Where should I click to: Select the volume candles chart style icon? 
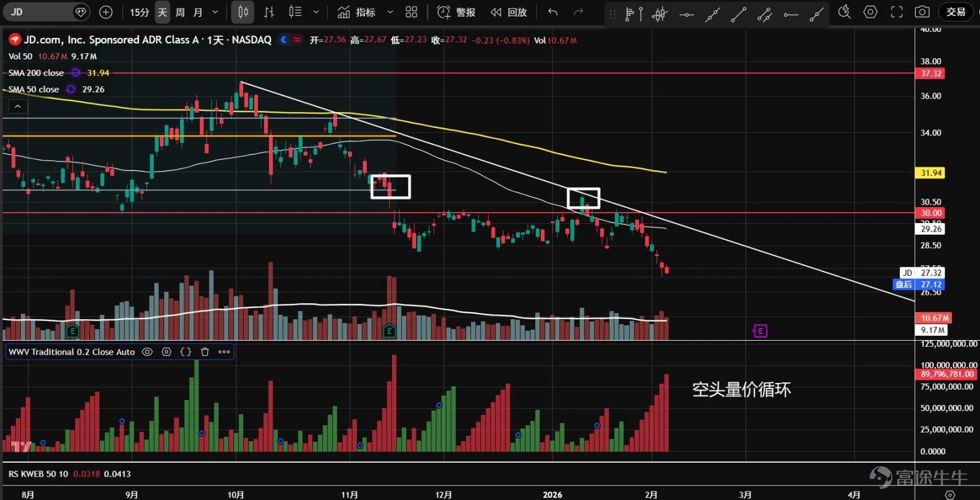[x=295, y=12]
